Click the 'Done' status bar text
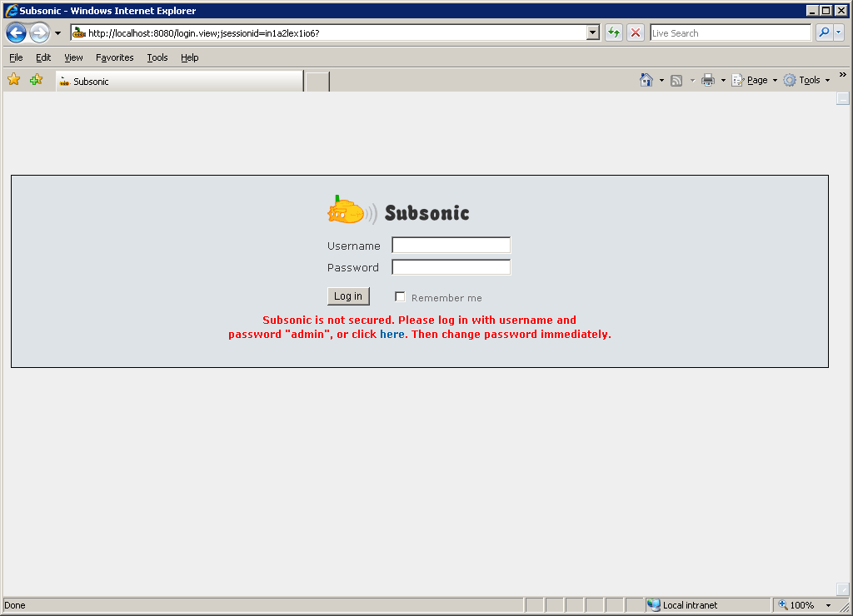The height and width of the screenshot is (616, 853). (15, 605)
